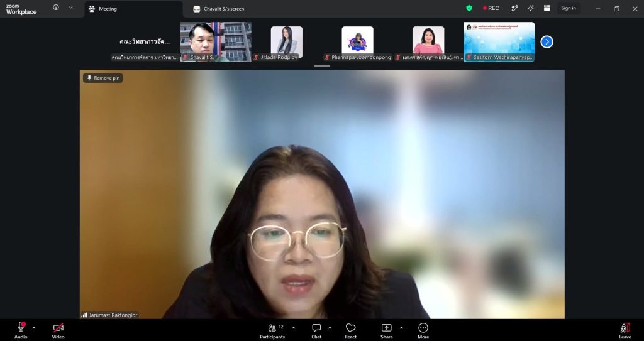Show next participants with blue arrow

pos(547,42)
